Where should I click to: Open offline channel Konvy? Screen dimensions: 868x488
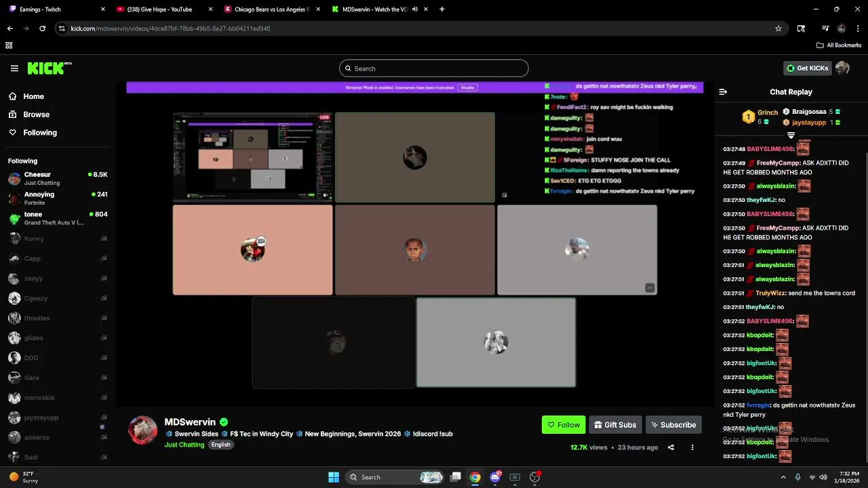coord(58,239)
